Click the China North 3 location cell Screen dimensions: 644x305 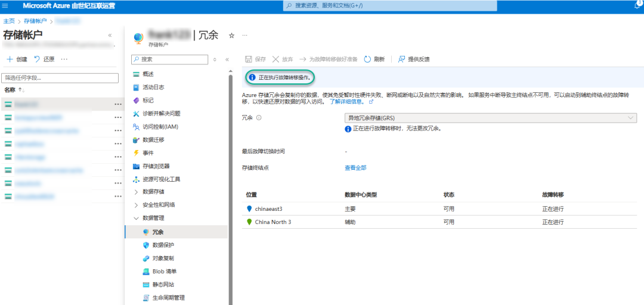273,222
